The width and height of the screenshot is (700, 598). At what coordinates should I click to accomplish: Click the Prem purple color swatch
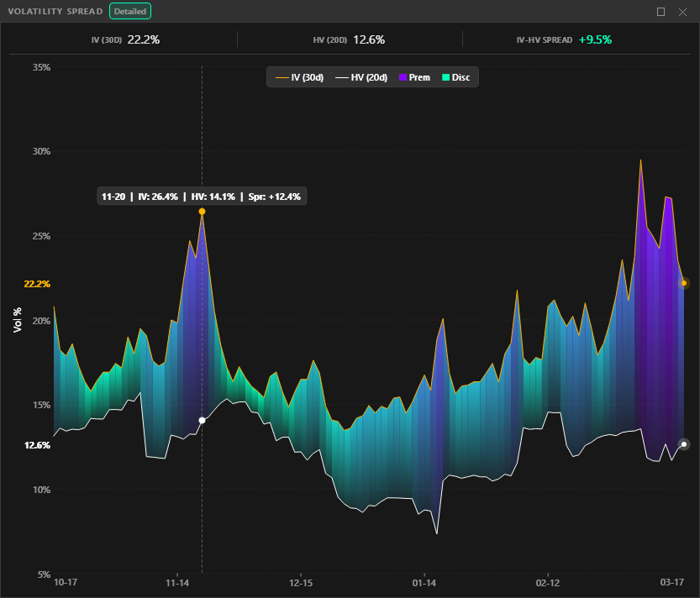(x=402, y=76)
